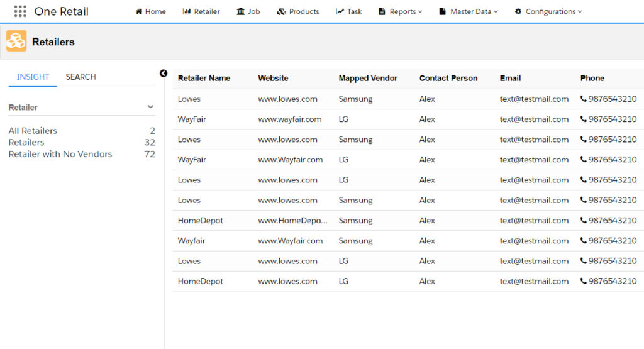
Task: Click the One Retail app title
Action: pyautogui.click(x=61, y=11)
